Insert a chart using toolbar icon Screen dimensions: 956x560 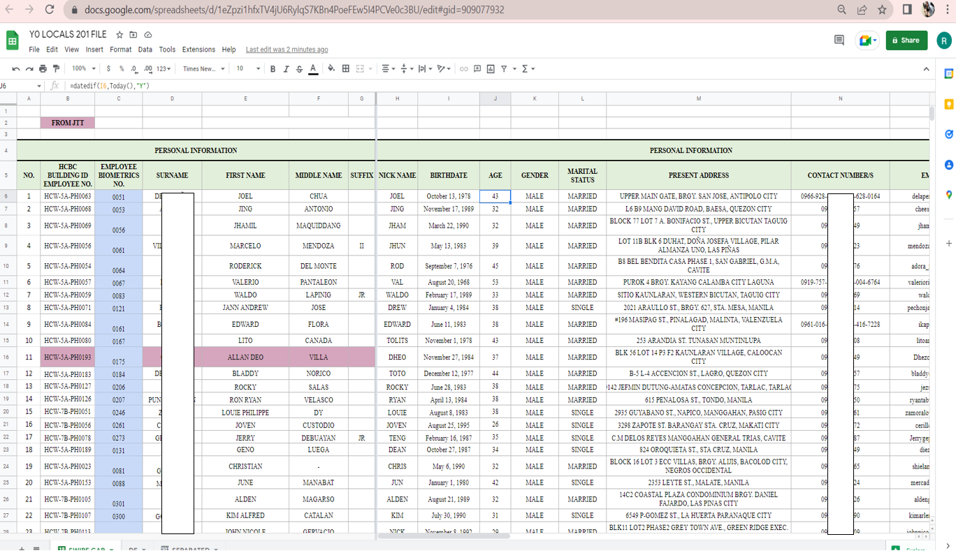pyautogui.click(x=491, y=69)
